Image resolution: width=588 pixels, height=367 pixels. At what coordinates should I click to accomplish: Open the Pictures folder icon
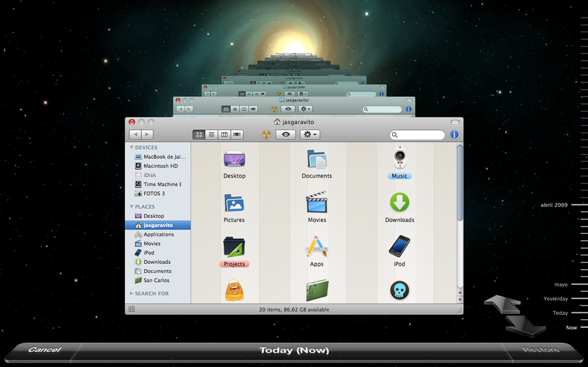[234, 203]
